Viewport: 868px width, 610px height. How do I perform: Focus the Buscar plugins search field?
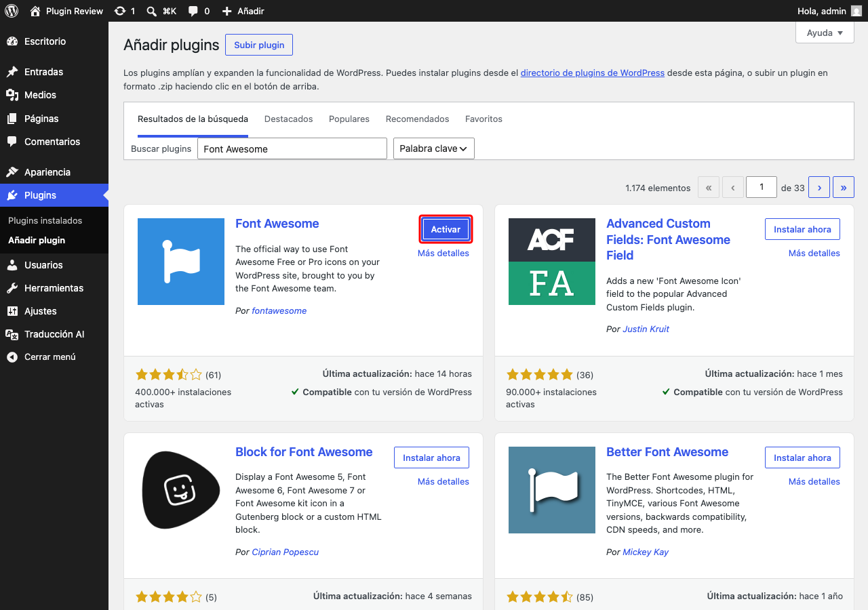click(x=292, y=148)
